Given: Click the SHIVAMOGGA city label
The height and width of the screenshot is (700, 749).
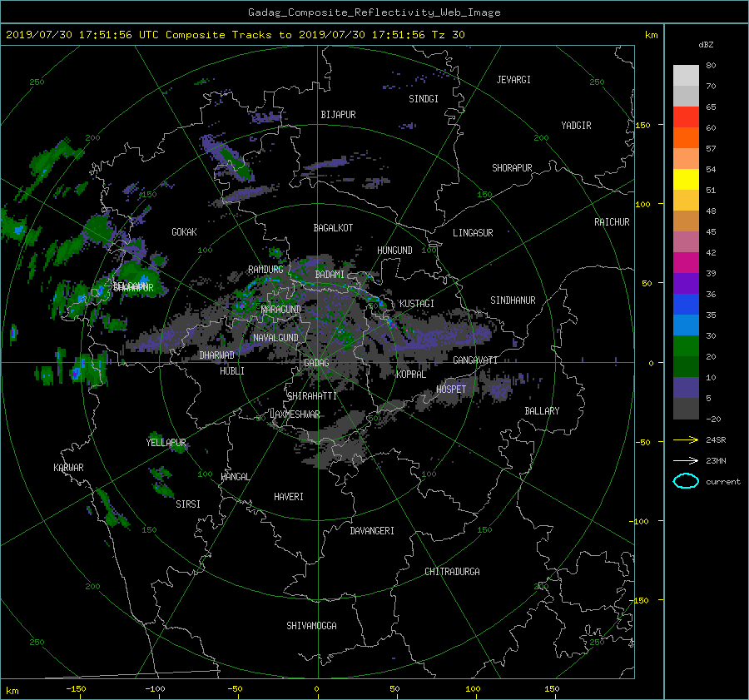Looking at the screenshot, I should (311, 626).
